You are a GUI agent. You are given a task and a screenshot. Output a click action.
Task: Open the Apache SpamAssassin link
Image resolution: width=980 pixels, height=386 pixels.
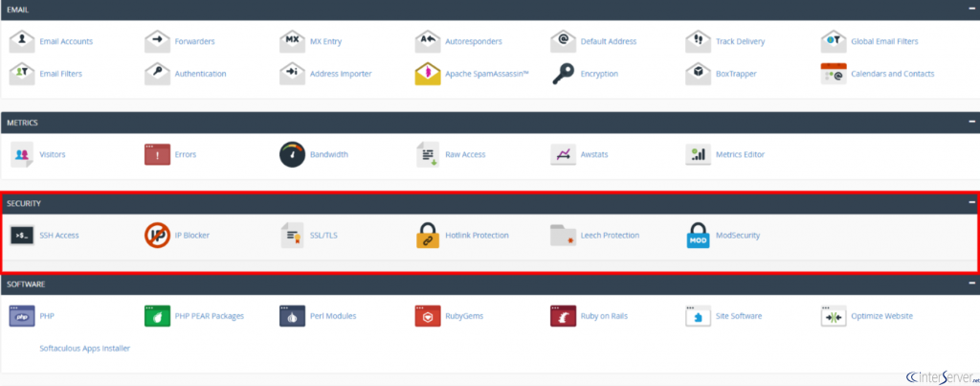click(x=487, y=73)
